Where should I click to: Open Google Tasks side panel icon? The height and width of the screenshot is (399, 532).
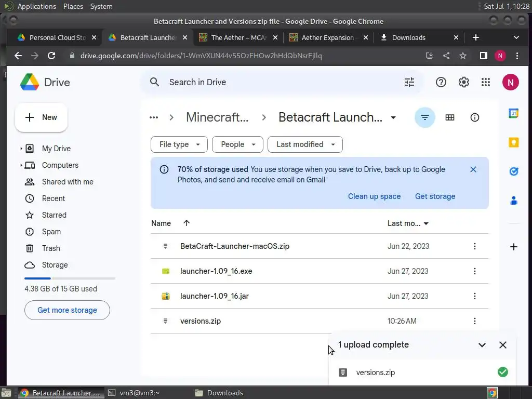(514, 171)
